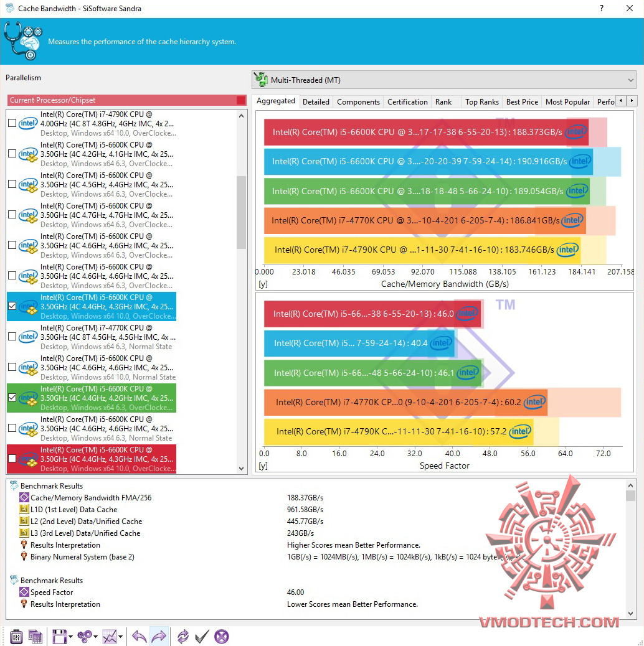Click the line chart graph icon
The height and width of the screenshot is (646, 644).
[110, 637]
